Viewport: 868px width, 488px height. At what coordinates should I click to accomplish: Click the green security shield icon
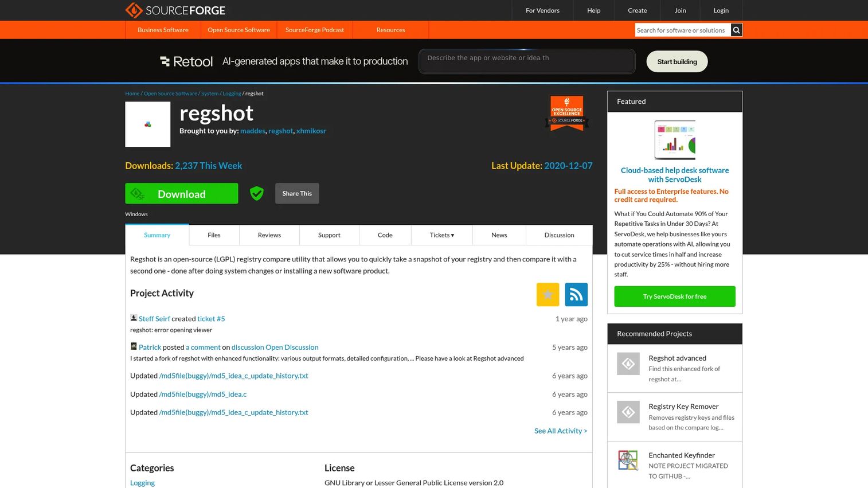(257, 193)
